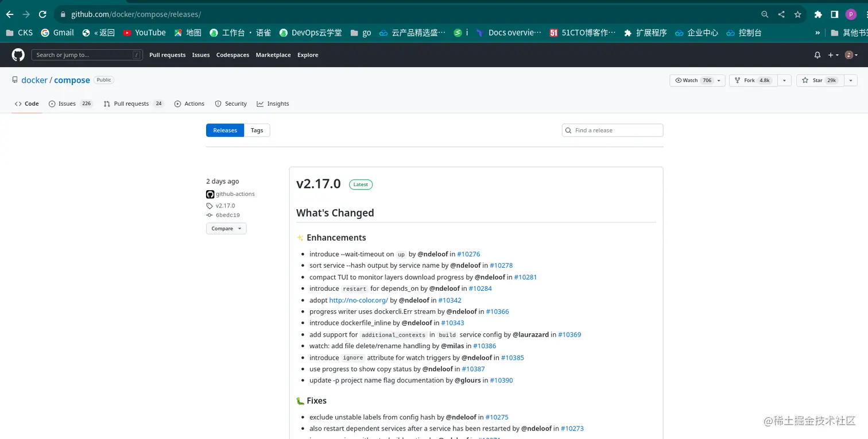Open the go bookmarks folder

(x=361, y=33)
